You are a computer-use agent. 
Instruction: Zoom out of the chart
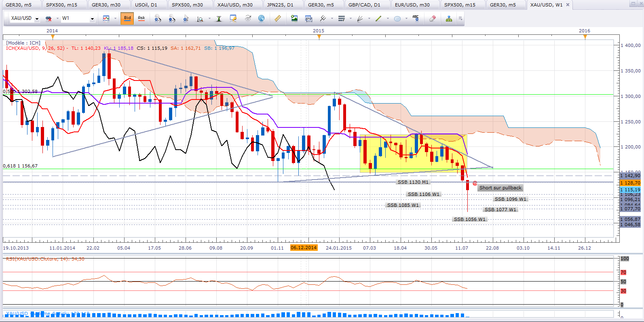(x=172, y=19)
